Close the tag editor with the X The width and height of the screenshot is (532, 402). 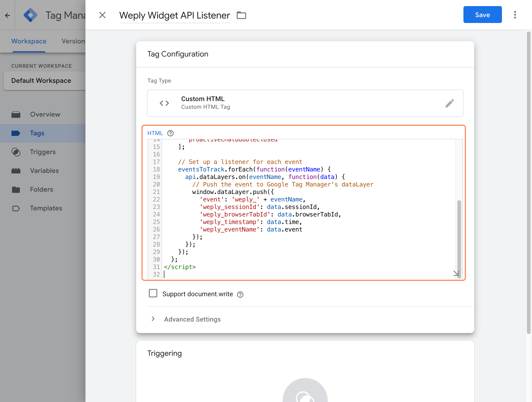point(102,15)
